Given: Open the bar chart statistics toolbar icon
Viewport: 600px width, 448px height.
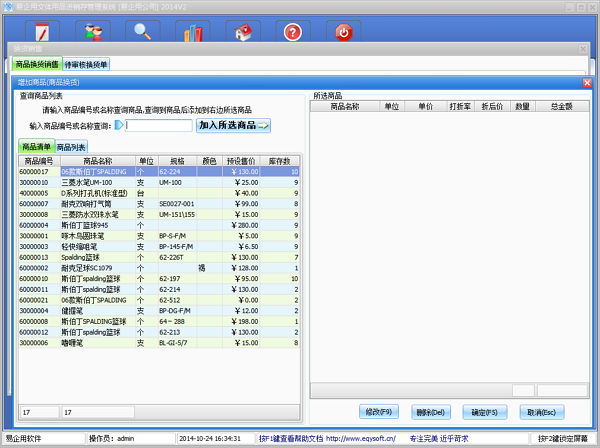Looking at the screenshot, I should [x=193, y=32].
